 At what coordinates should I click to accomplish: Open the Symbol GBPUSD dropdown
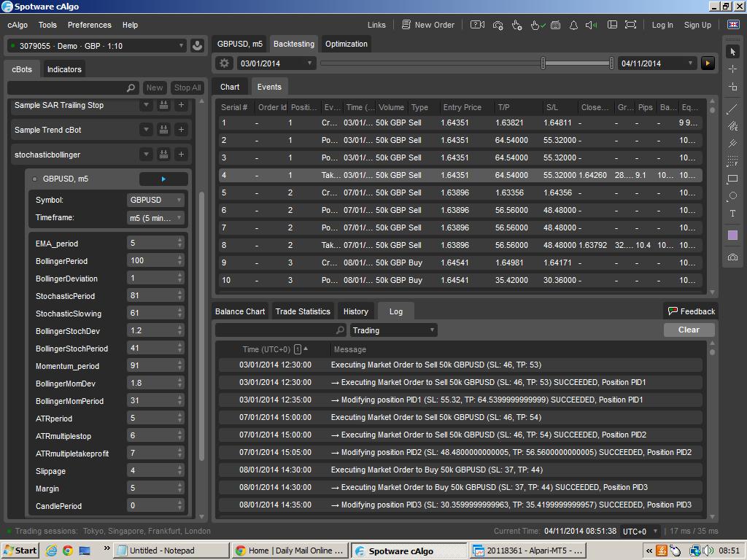[155, 200]
